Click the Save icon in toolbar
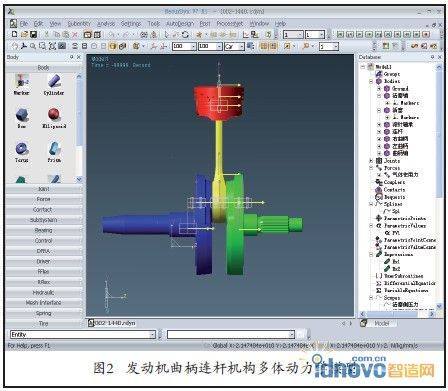The width and height of the screenshot is (448, 391). 33,34
